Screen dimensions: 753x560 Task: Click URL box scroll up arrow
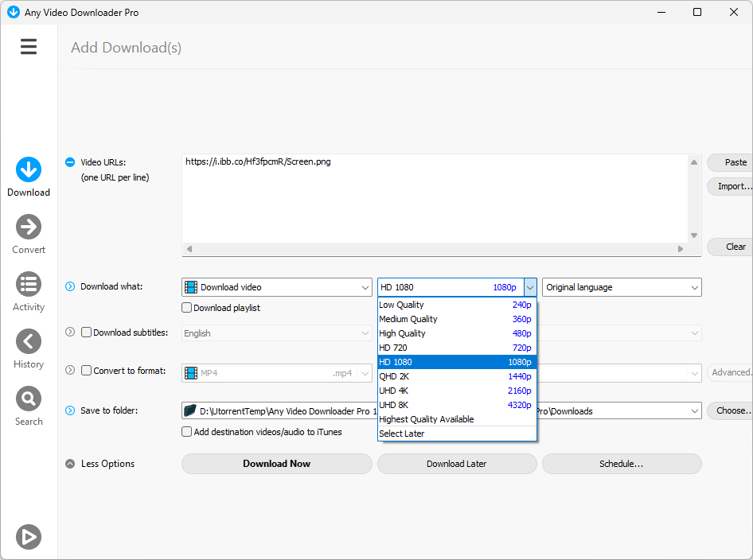pyautogui.click(x=694, y=162)
